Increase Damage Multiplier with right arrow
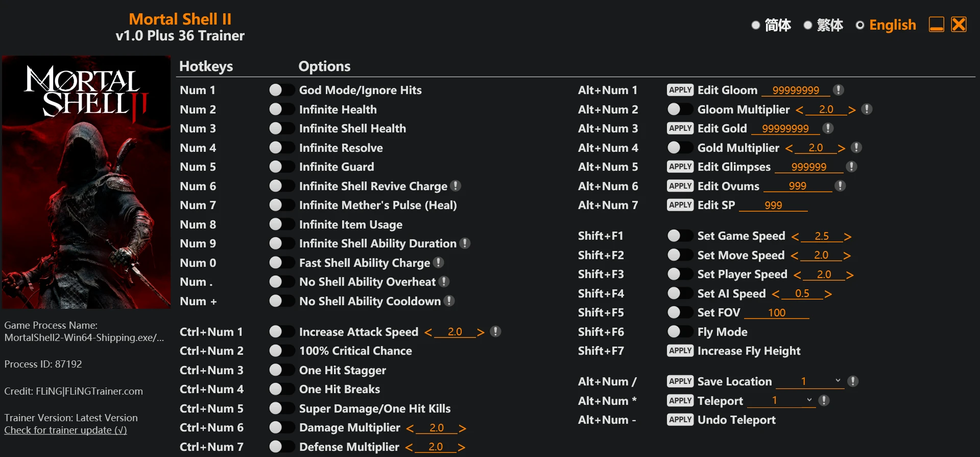Screen dimensions: 980x457 (x=462, y=428)
